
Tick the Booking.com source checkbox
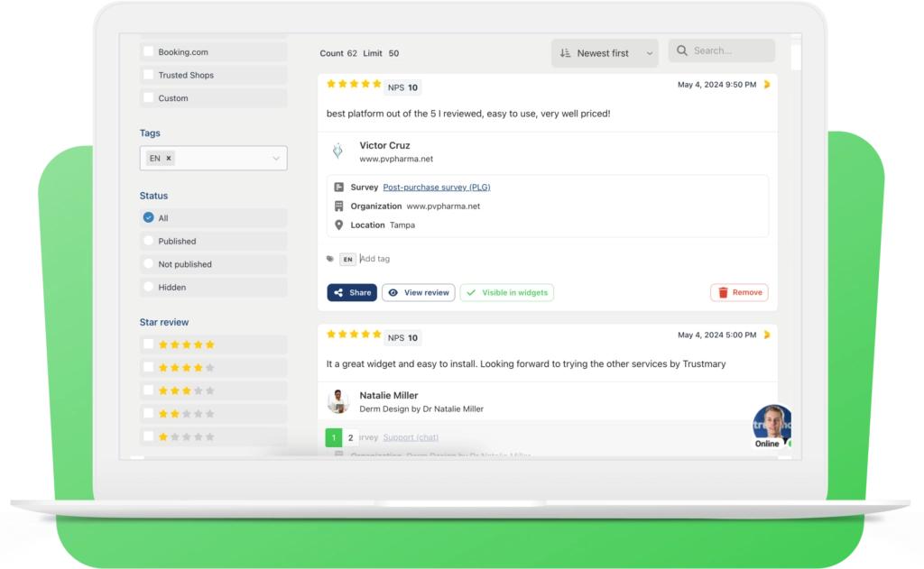pos(149,51)
